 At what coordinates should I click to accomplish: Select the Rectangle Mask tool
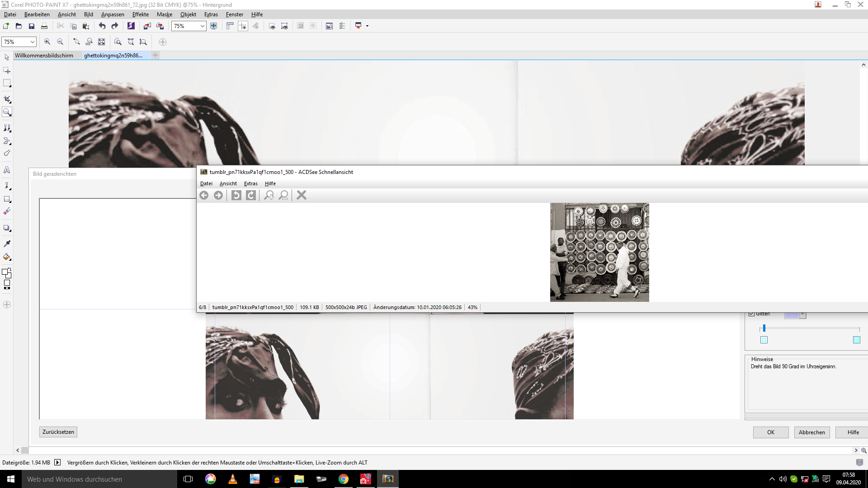pyautogui.click(x=7, y=84)
